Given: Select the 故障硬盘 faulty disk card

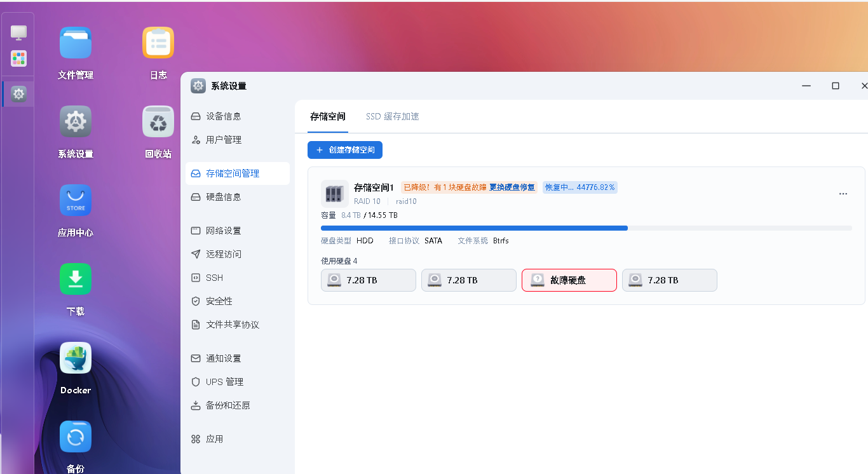Looking at the screenshot, I should [x=569, y=280].
